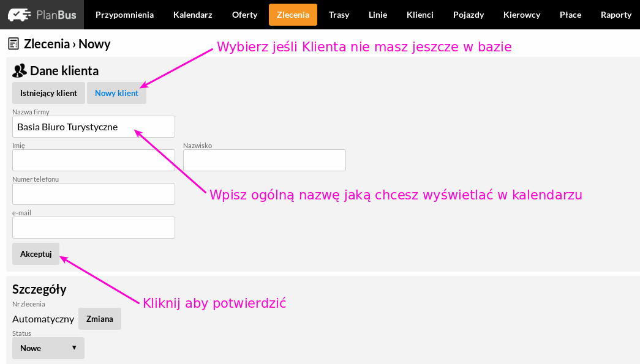Click the Dane klienta people icon
The width and height of the screenshot is (640, 364).
click(20, 71)
